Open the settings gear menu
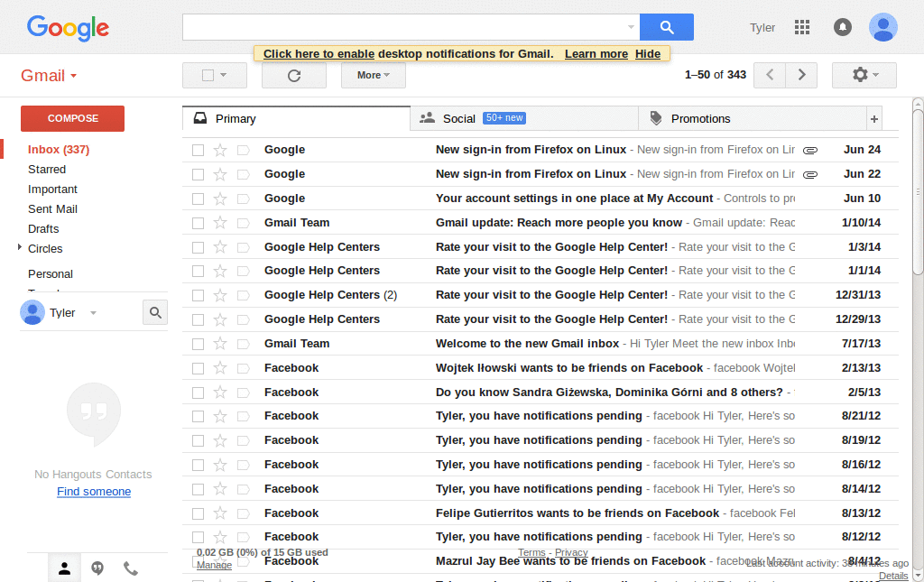924x582 pixels. 864,75
